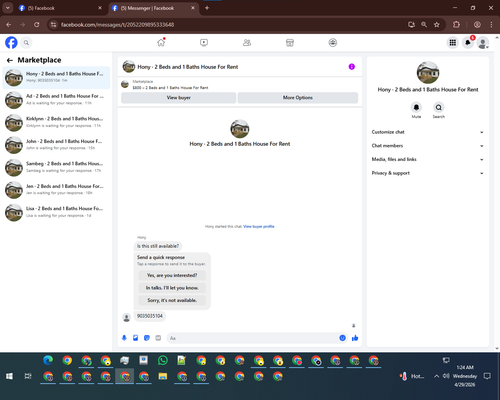Viewport: 500px width, 400px height.
Task: Open the Extensions puzzle icon
Action: click(x=456, y=24)
